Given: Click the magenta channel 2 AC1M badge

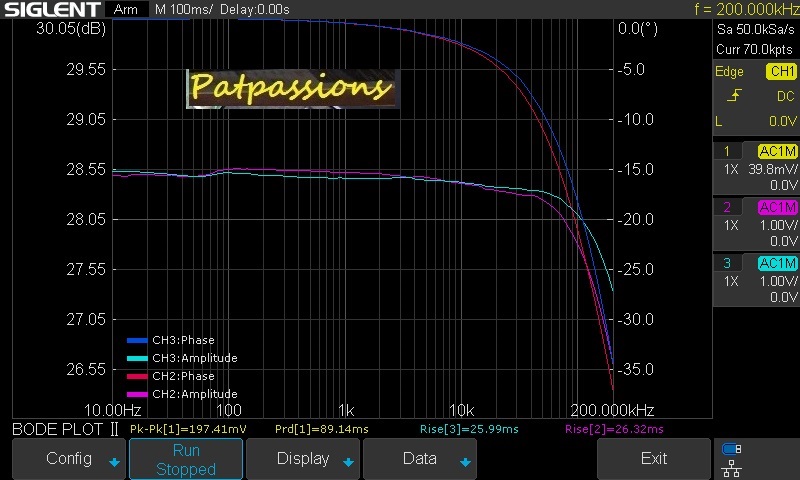Looking at the screenshot, I should (777, 207).
